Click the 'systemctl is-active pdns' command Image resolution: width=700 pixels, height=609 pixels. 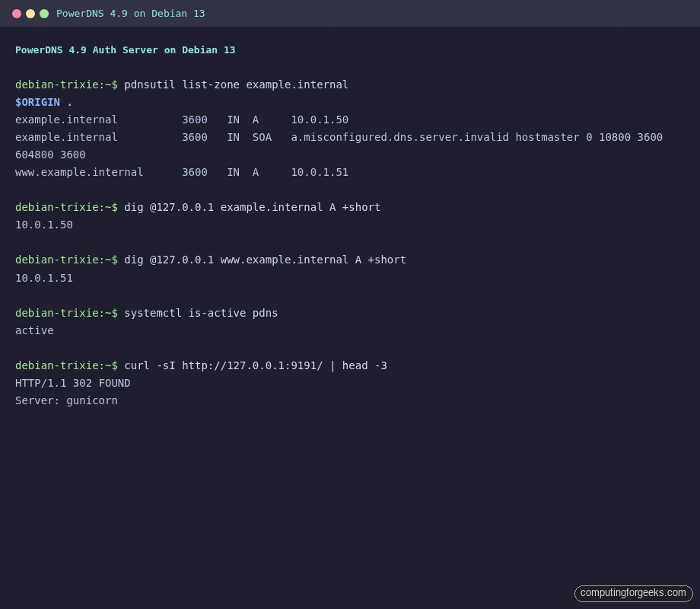coord(201,313)
